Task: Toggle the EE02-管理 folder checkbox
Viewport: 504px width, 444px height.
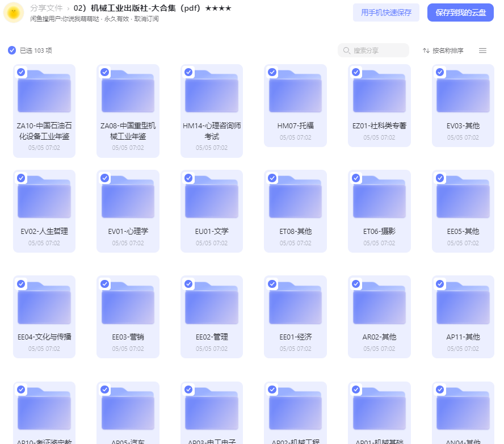Action: tap(188, 283)
